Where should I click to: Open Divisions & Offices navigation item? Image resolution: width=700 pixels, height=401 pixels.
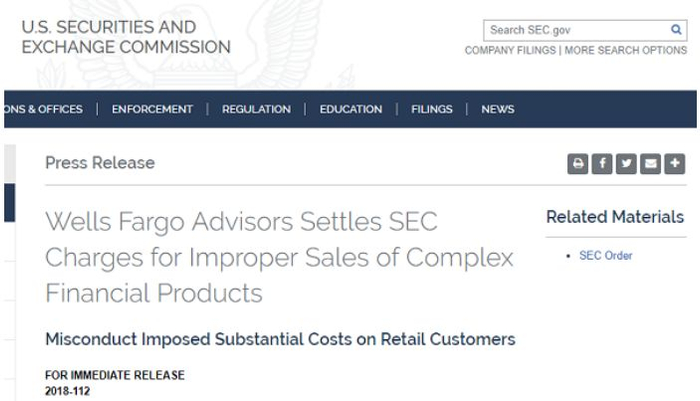coord(42,110)
